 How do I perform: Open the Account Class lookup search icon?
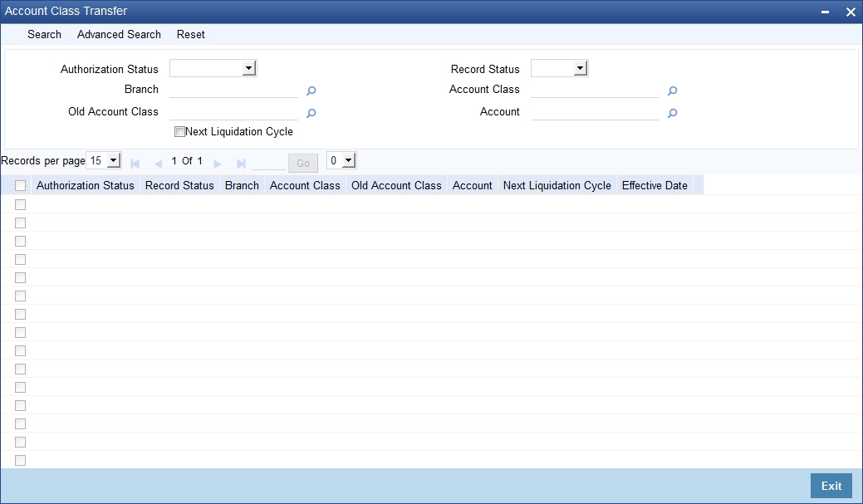[x=672, y=91]
